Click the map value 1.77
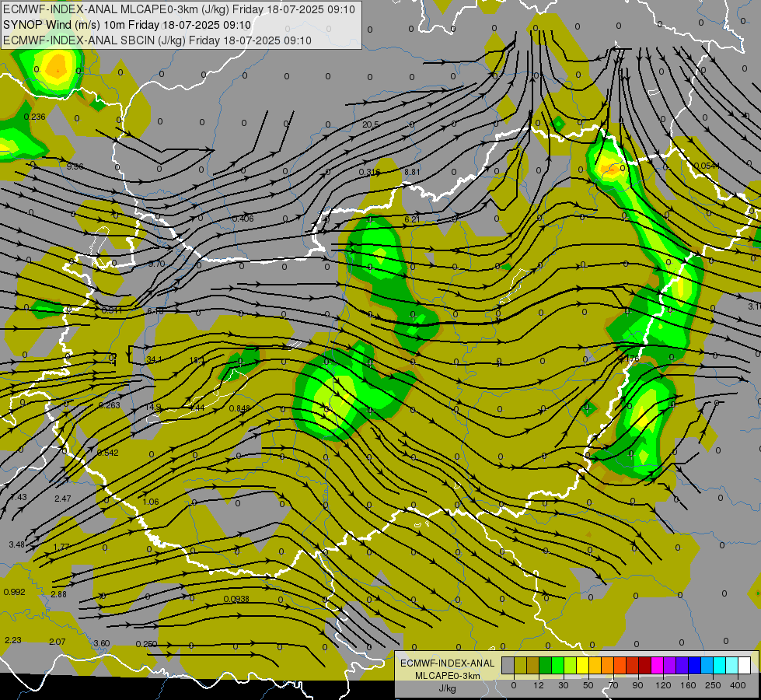Screen dimensions: 761x700 click(61, 547)
